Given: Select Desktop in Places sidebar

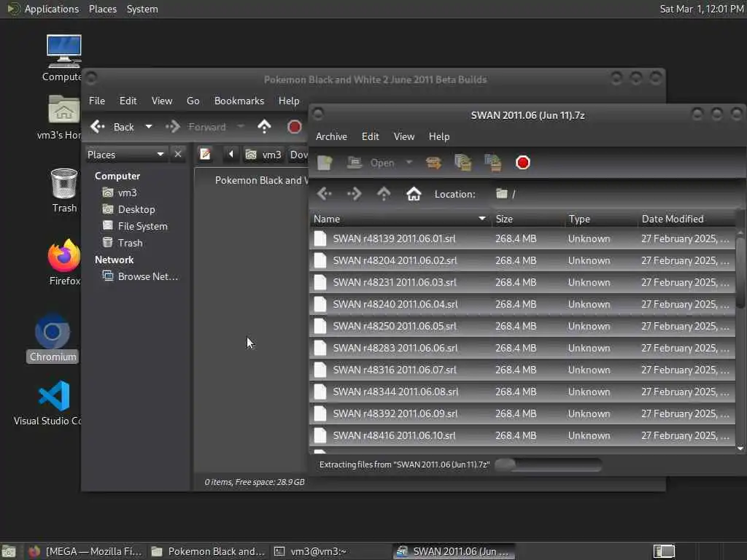Looking at the screenshot, I should [x=129, y=209].
